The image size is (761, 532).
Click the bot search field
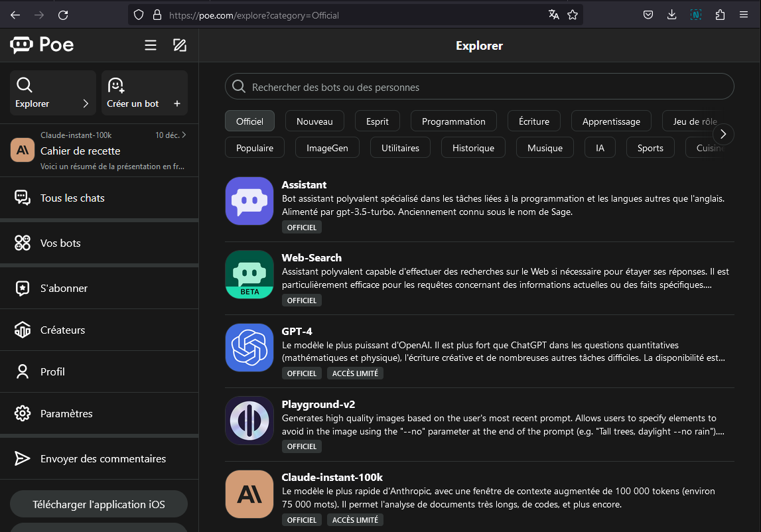480,87
